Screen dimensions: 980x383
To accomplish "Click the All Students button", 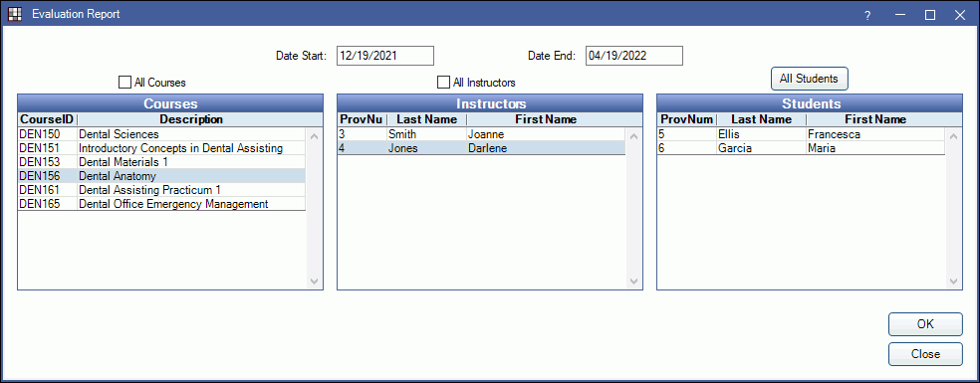I will point(809,79).
